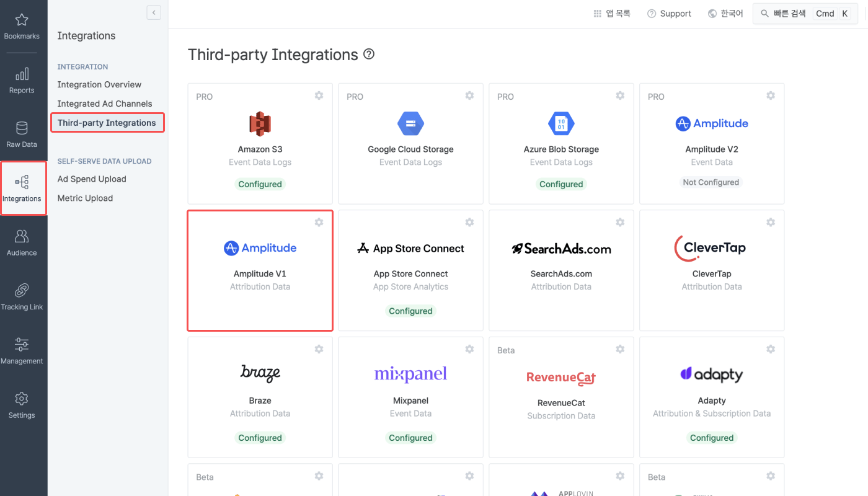
Task: Open Metric Upload page
Action: 85,198
